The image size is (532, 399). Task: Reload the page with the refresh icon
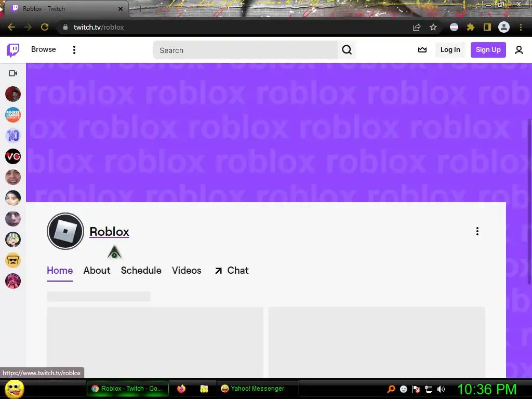(45, 27)
